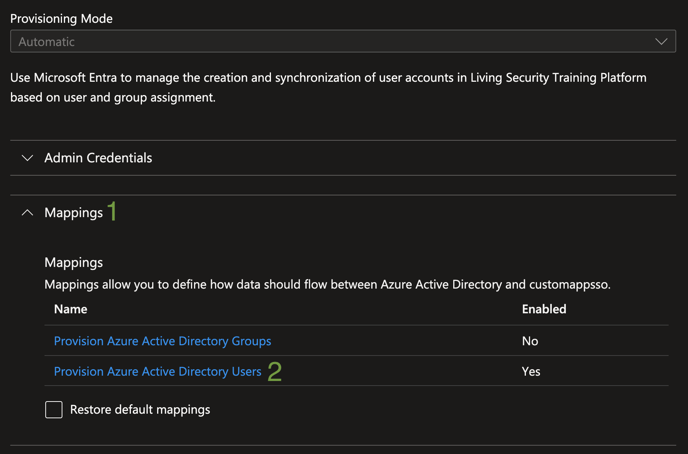This screenshot has width=688, height=454.
Task: Select the Yes status for Users row
Action: click(x=531, y=372)
